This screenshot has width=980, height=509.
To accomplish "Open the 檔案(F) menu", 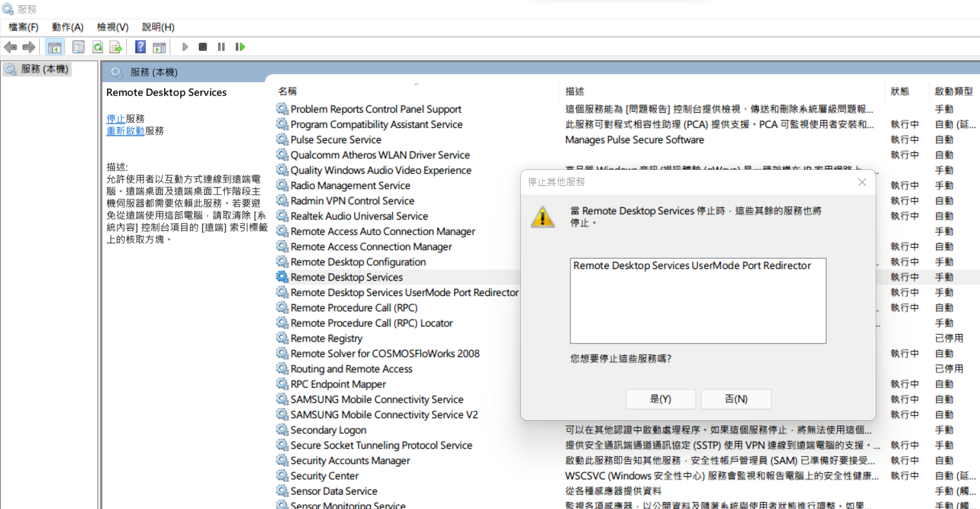I will point(24,27).
